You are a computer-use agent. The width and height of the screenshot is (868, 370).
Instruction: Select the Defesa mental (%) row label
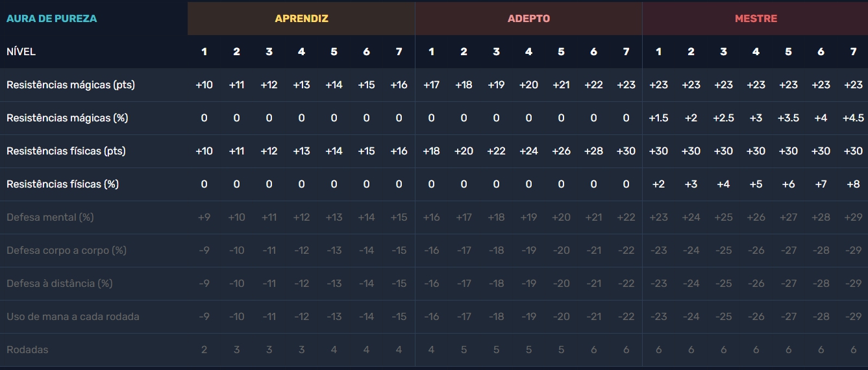pyautogui.click(x=50, y=217)
